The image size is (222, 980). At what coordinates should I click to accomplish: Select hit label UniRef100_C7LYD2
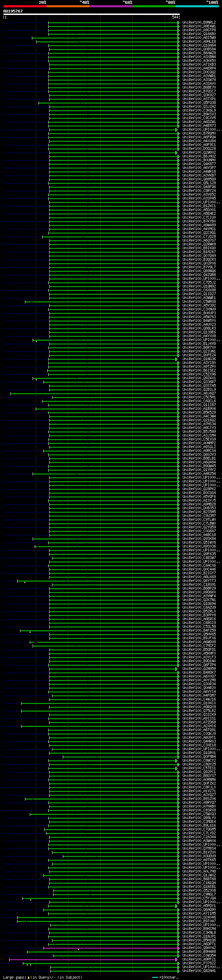[199, 833]
